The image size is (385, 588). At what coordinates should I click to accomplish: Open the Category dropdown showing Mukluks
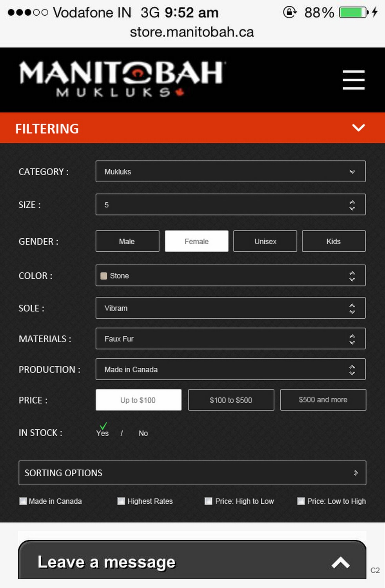click(x=231, y=172)
